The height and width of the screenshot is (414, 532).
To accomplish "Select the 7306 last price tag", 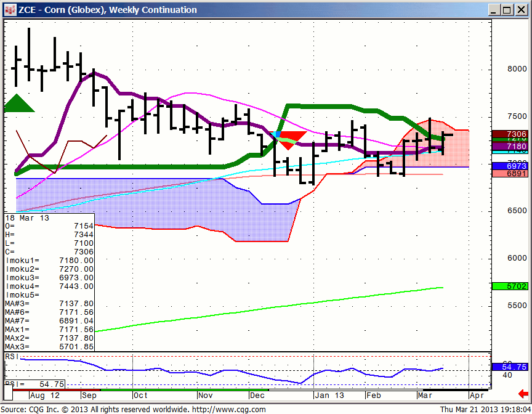I will tap(510, 134).
